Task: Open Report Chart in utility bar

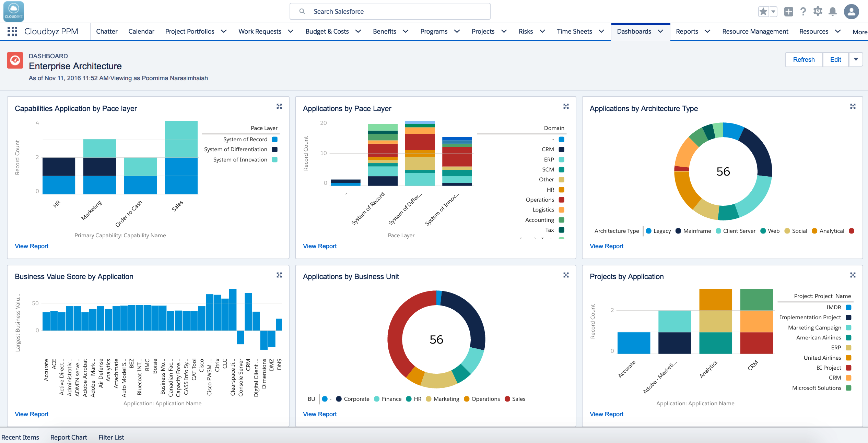Action: pos(69,437)
